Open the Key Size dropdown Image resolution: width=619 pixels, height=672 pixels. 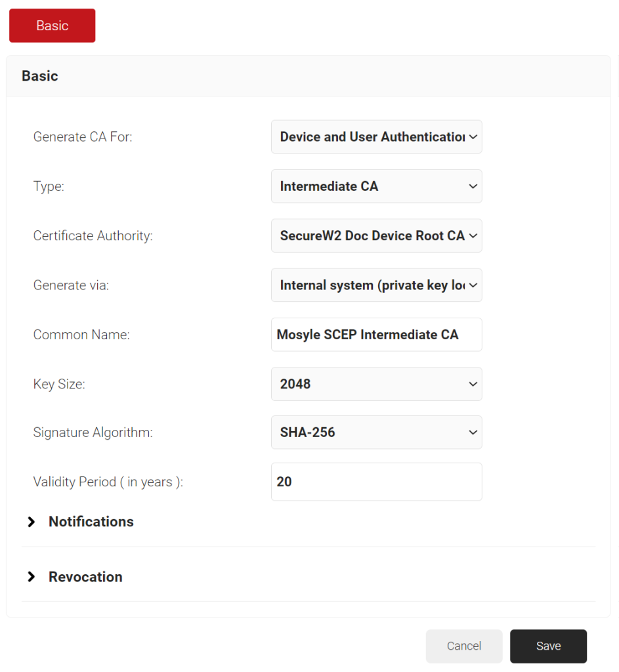point(376,384)
